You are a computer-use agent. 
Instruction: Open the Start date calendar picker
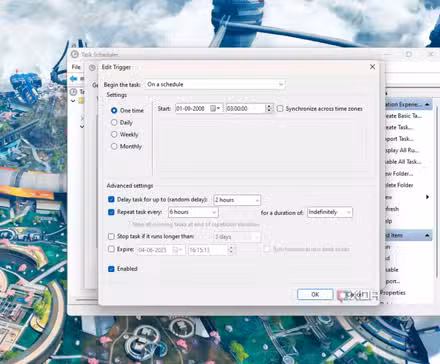point(215,108)
